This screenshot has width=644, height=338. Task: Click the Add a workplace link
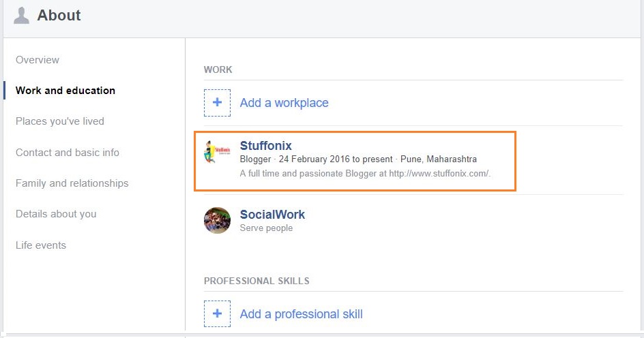pos(284,103)
